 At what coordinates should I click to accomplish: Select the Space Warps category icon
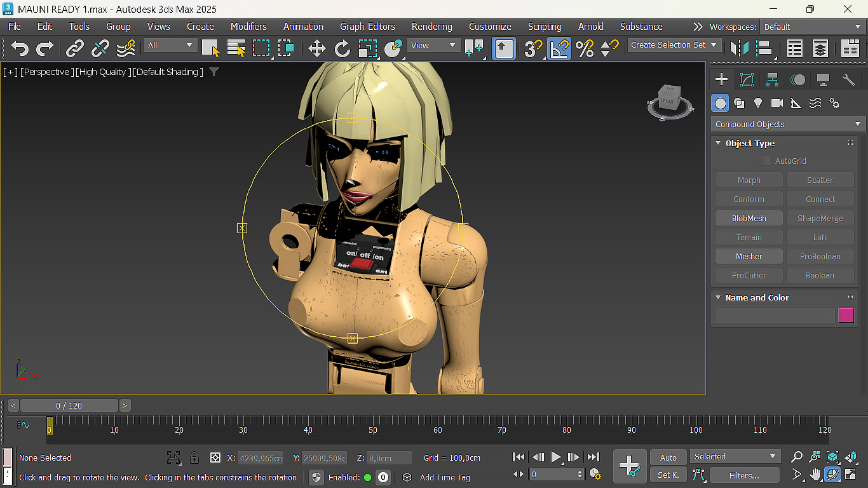click(815, 103)
